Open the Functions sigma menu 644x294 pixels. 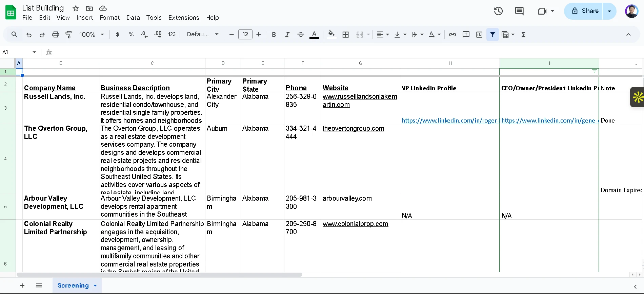(x=523, y=34)
